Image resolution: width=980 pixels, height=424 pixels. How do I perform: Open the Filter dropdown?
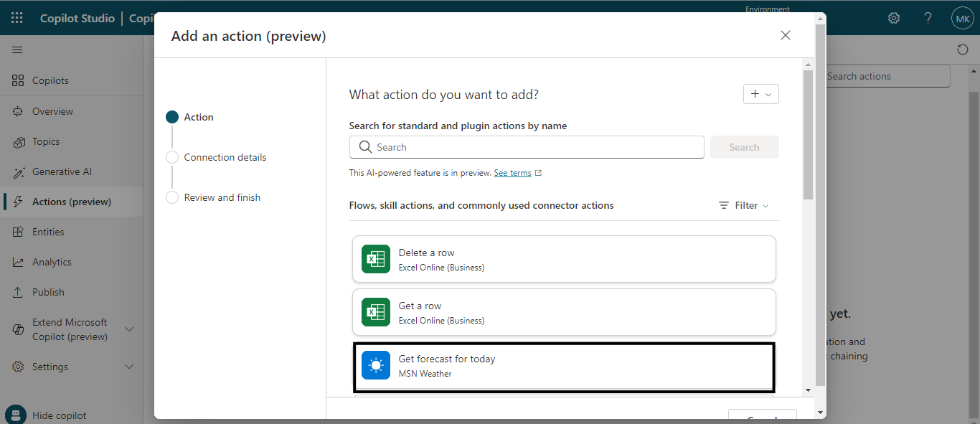pos(744,205)
